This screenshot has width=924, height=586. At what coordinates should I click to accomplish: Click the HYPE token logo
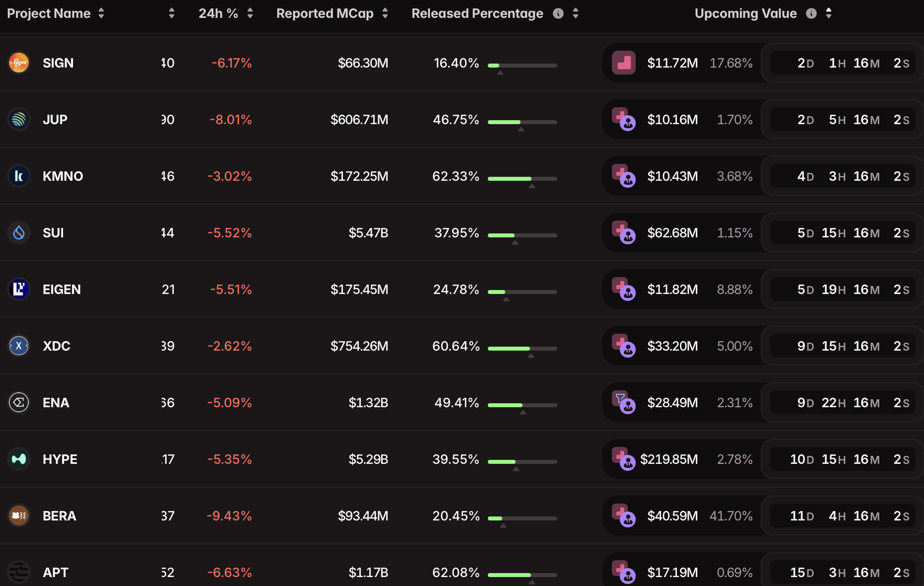[19, 459]
